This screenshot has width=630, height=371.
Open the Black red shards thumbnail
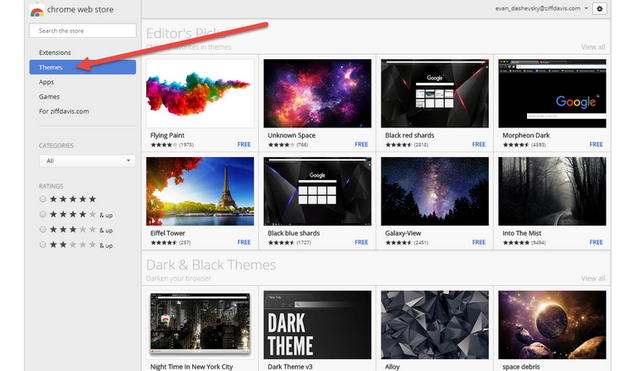click(x=435, y=93)
